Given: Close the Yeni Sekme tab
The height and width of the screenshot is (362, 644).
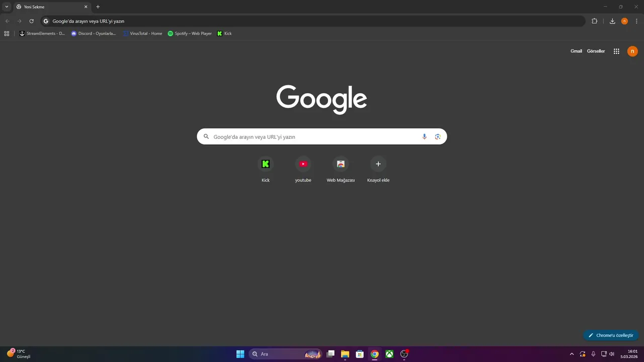Looking at the screenshot, I should [x=86, y=7].
